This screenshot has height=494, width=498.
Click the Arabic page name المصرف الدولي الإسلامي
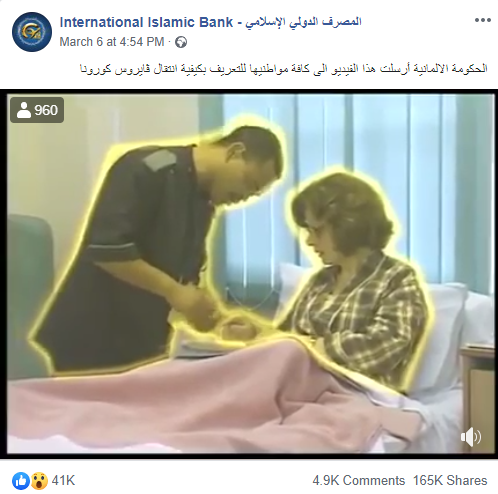pyautogui.click(x=304, y=22)
